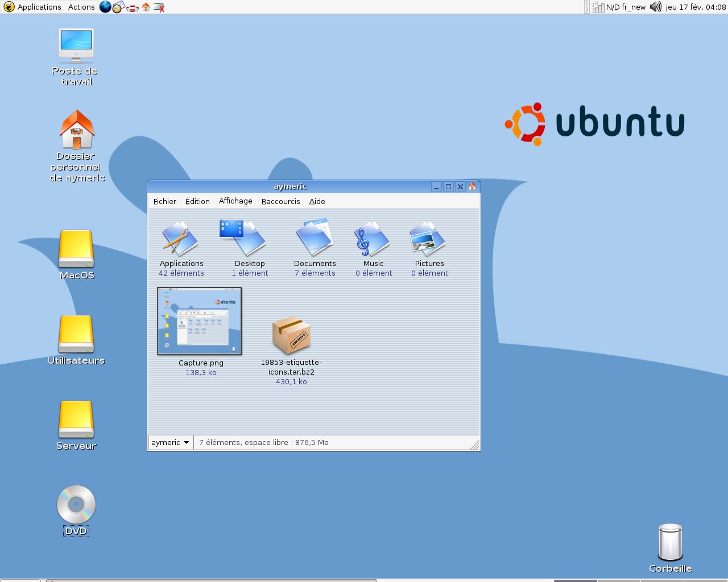The width and height of the screenshot is (728, 582).
Task: Select the Music folder icon
Action: coord(372,239)
